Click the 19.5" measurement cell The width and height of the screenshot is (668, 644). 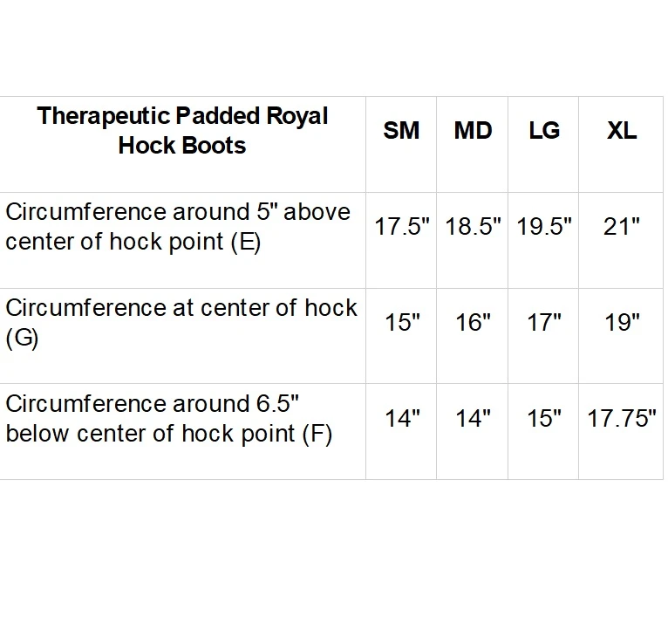point(543,227)
